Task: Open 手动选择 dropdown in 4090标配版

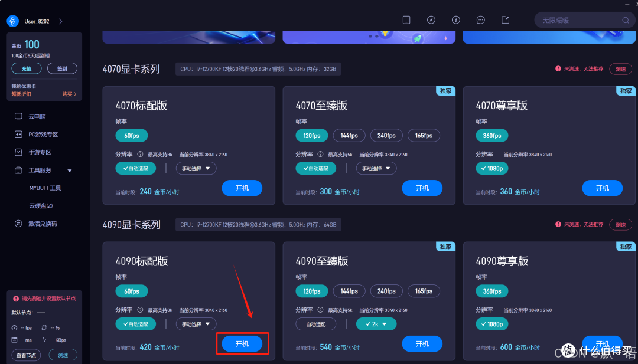Action: 196,324
